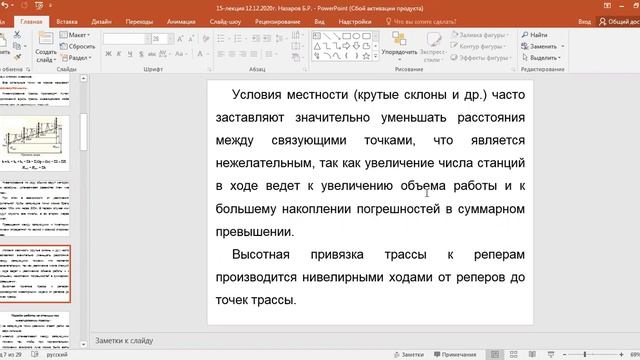Open the font color dropdown arrow

pyautogui.click(x=208, y=54)
